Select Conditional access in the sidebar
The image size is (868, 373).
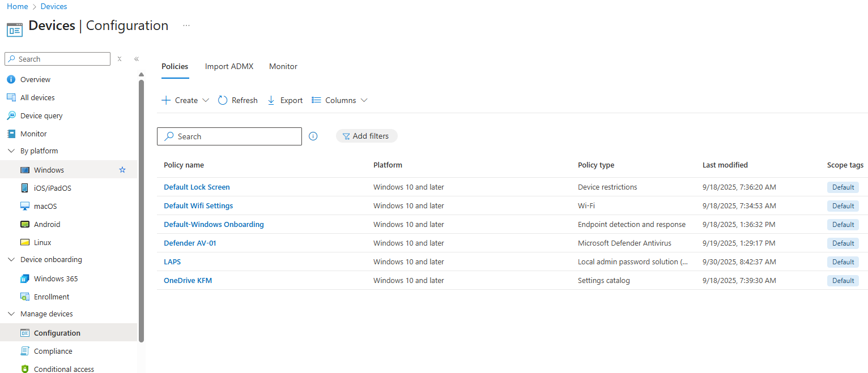[x=63, y=369]
